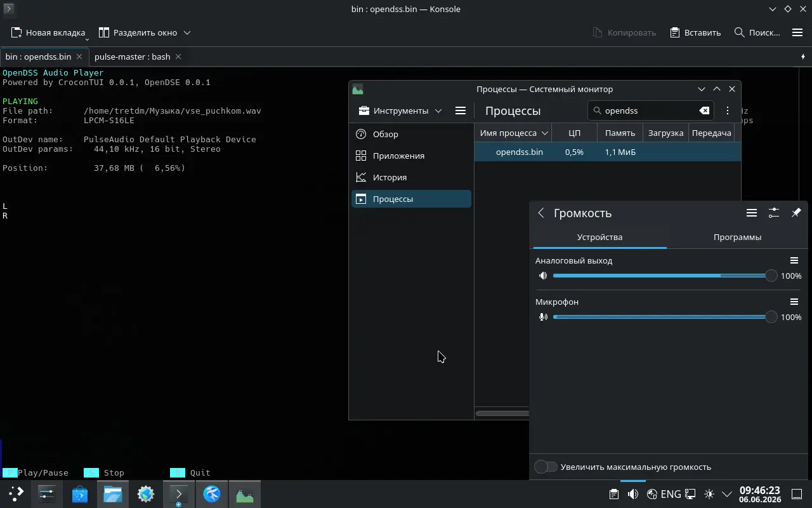Switch to the Устройства tab
This screenshot has width=812, height=508.
[599, 237]
